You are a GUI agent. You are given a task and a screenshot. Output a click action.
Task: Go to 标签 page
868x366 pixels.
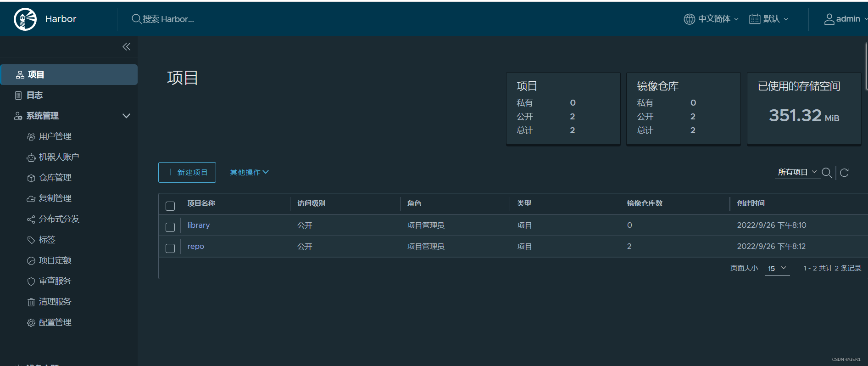point(47,240)
